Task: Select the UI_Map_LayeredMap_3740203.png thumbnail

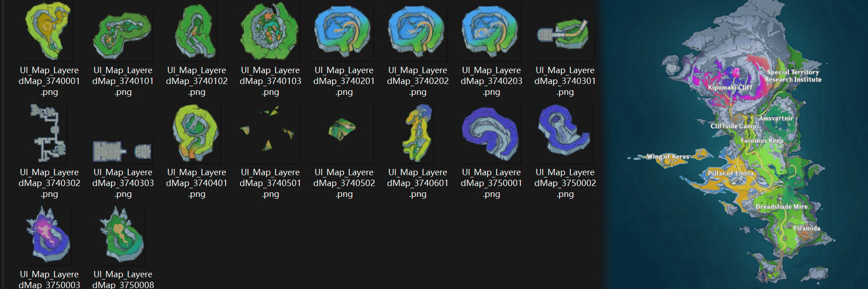Action: click(491, 33)
